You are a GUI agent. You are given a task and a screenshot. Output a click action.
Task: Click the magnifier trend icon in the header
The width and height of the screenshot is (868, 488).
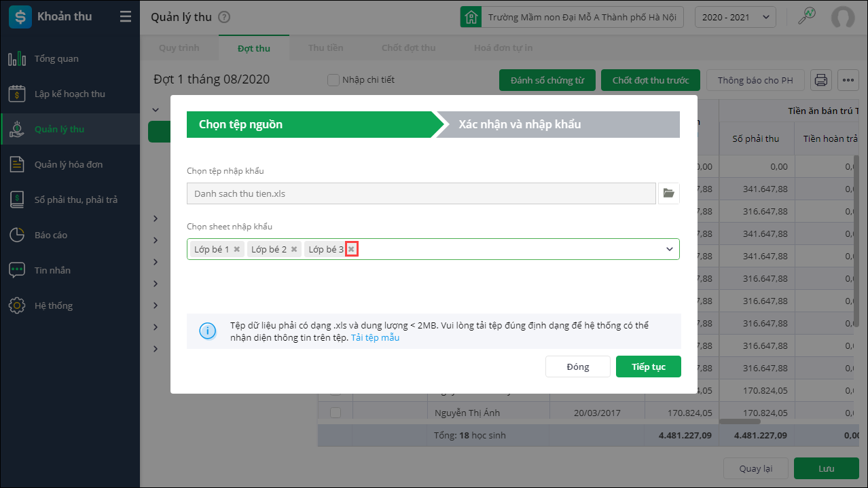[807, 16]
